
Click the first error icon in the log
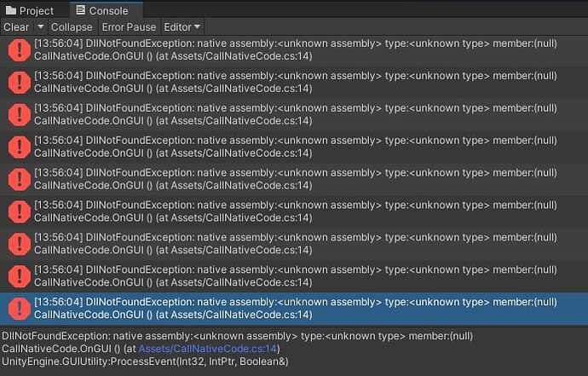[19, 50]
